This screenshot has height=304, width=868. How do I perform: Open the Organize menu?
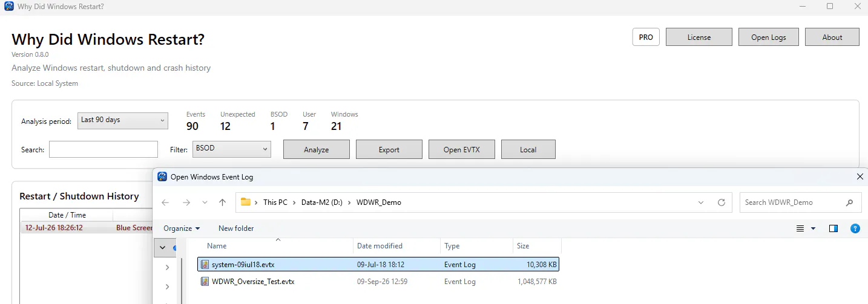point(182,228)
